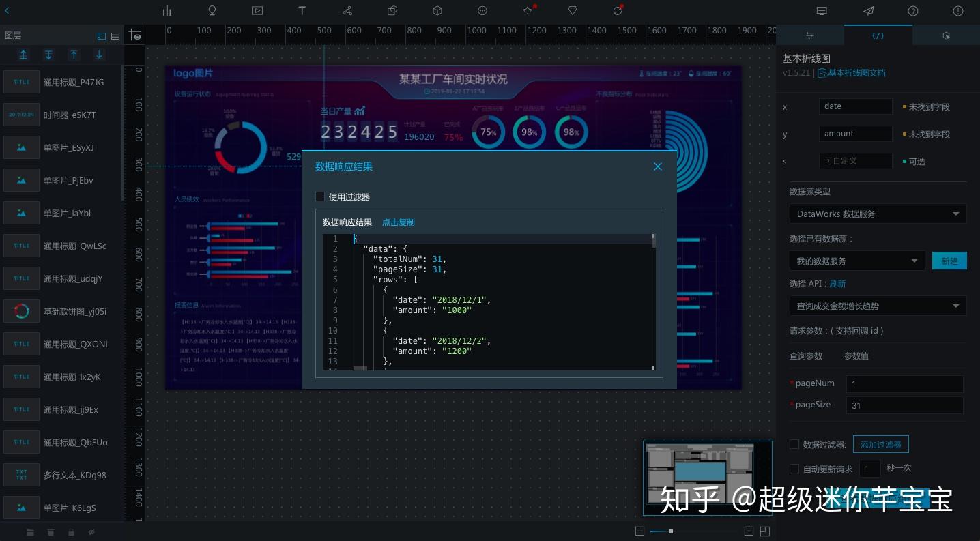This screenshot has width=980, height=541.
Task: Click 点击复制 to copy response data
Action: click(399, 222)
